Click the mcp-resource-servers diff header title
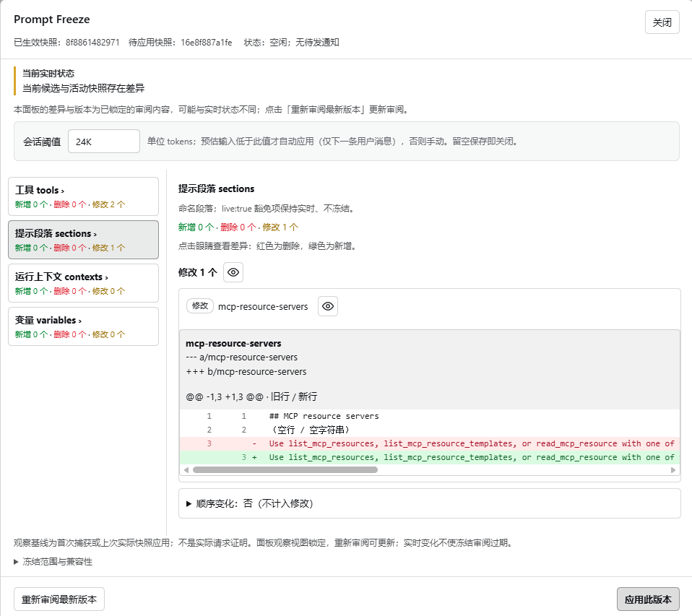The image size is (692, 616). pyautogui.click(x=233, y=343)
